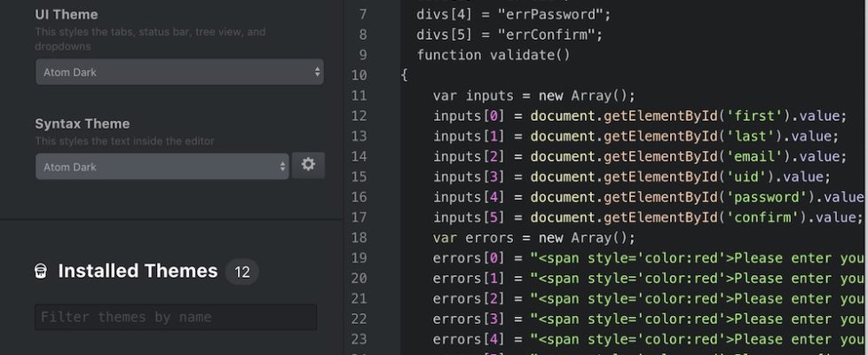This screenshot has width=868, height=355.
Task: Open the UI Theme dropdown
Action: 179,72
